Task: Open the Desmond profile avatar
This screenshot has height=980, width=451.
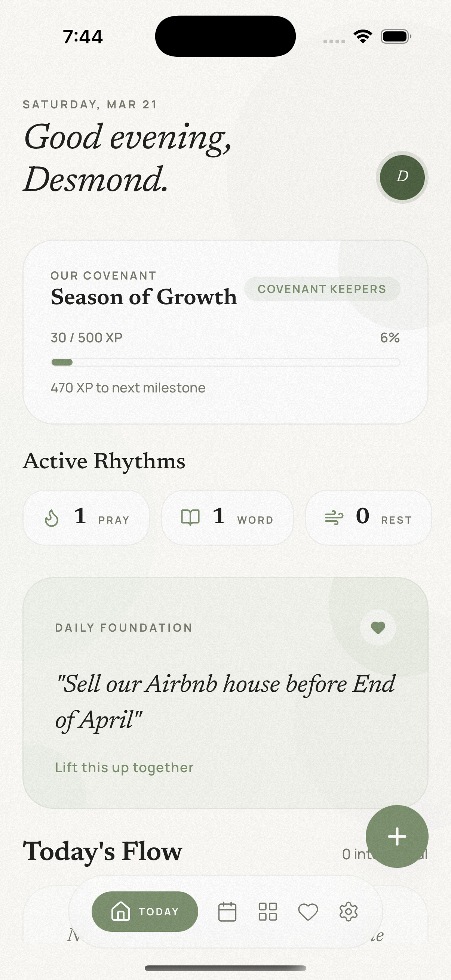Action: click(x=402, y=177)
